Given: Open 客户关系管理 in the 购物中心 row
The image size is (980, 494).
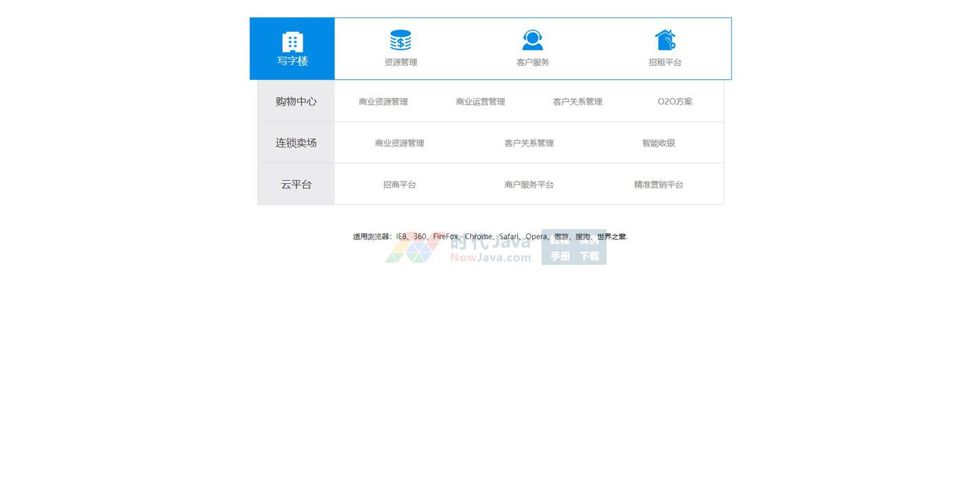Looking at the screenshot, I should [x=577, y=102].
